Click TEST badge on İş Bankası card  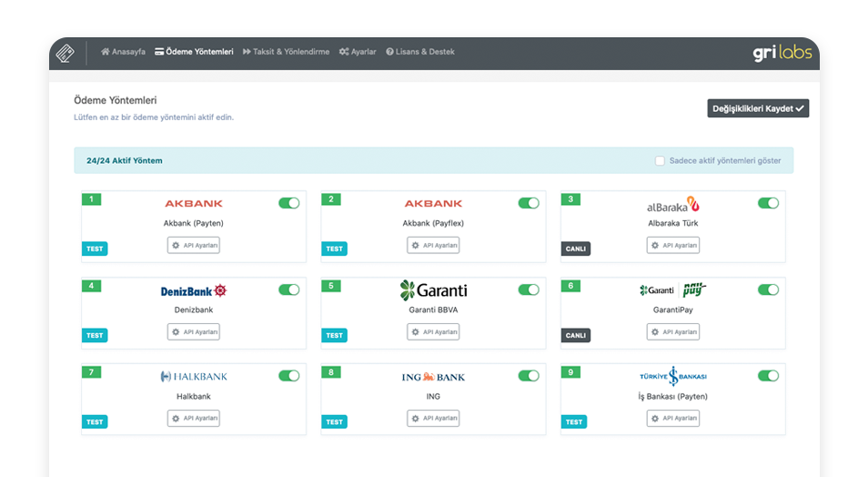pos(574,421)
